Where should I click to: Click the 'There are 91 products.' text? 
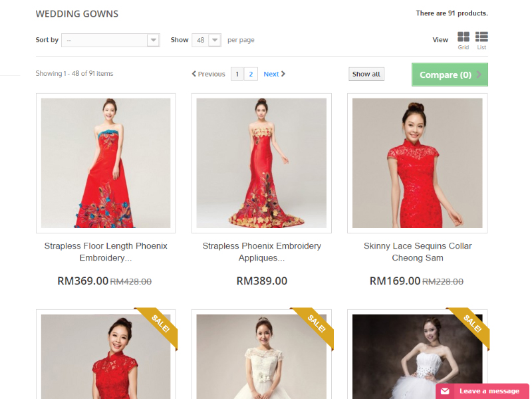click(x=452, y=13)
